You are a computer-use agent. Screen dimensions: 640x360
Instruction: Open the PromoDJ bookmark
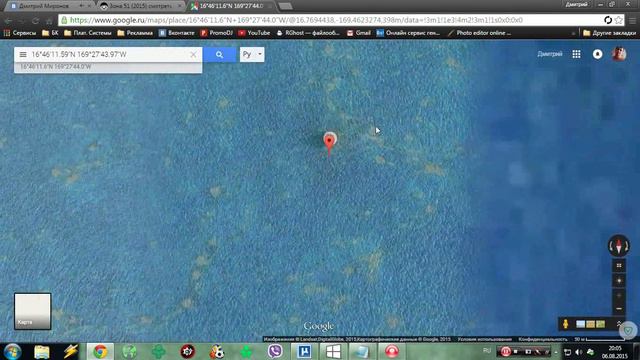[x=216, y=33]
